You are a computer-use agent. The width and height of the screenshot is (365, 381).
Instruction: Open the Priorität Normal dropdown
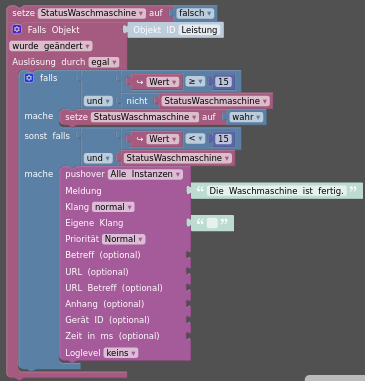tap(123, 239)
